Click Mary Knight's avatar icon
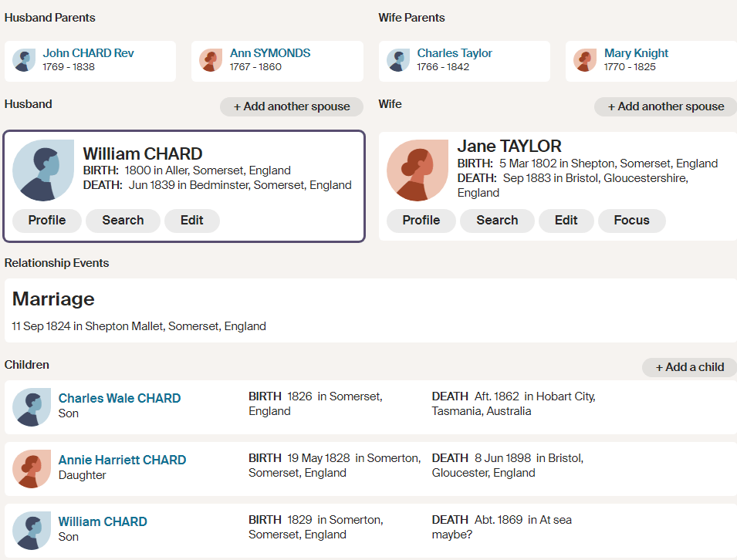This screenshot has width=737, height=560. [x=585, y=60]
